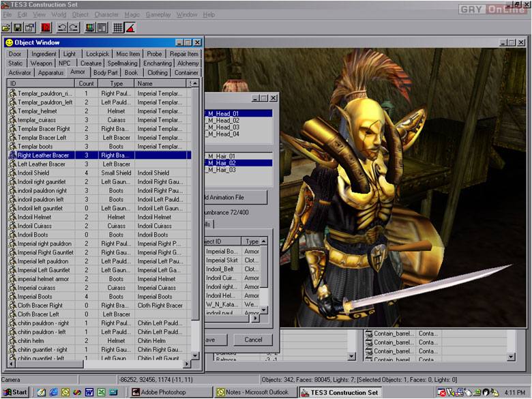
Task: Toggle the angle snap toolbar icon
Action: 130,28
